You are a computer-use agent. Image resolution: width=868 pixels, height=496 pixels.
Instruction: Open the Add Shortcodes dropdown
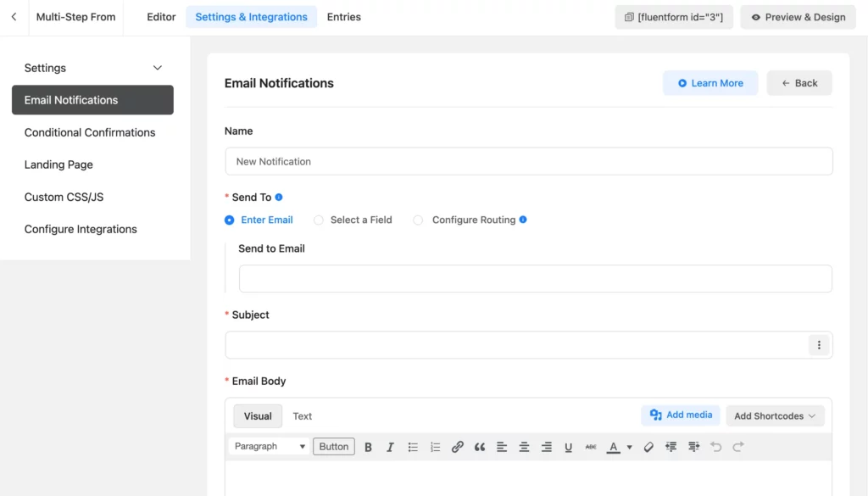774,415
